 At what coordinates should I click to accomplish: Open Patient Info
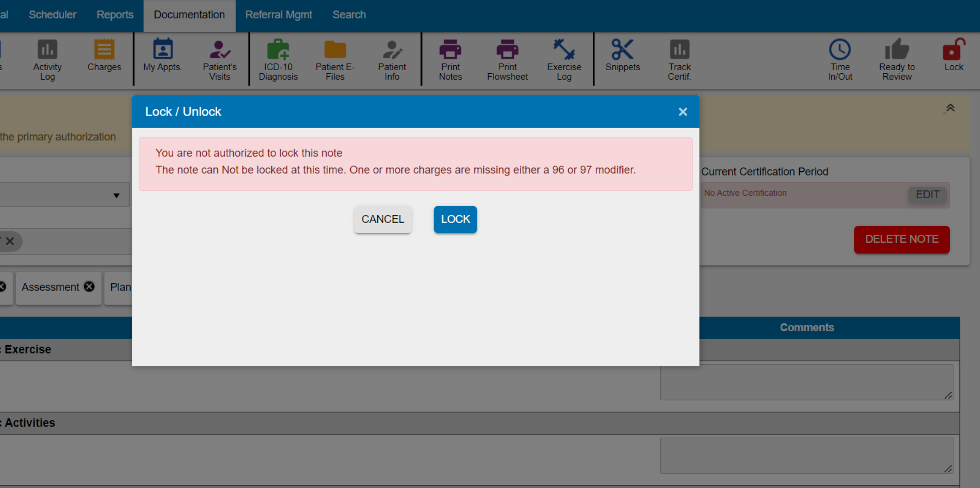(x=392, y=59)
